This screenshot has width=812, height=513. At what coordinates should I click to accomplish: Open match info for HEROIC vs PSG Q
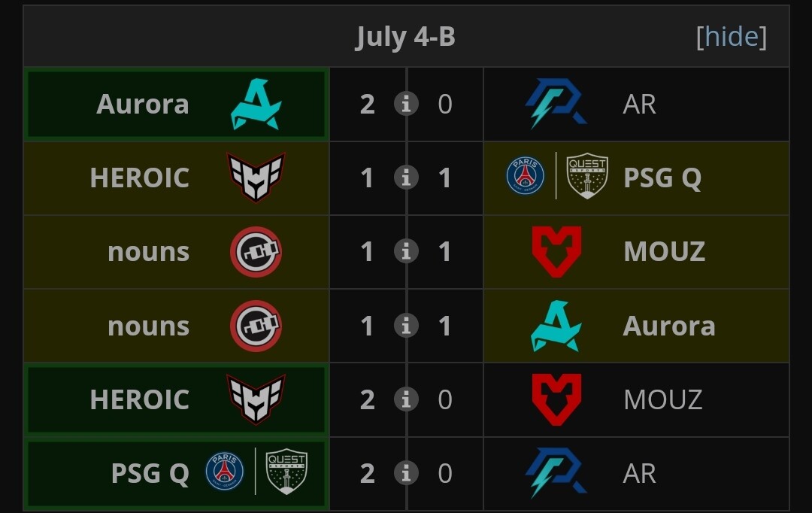tap(406, 178)
